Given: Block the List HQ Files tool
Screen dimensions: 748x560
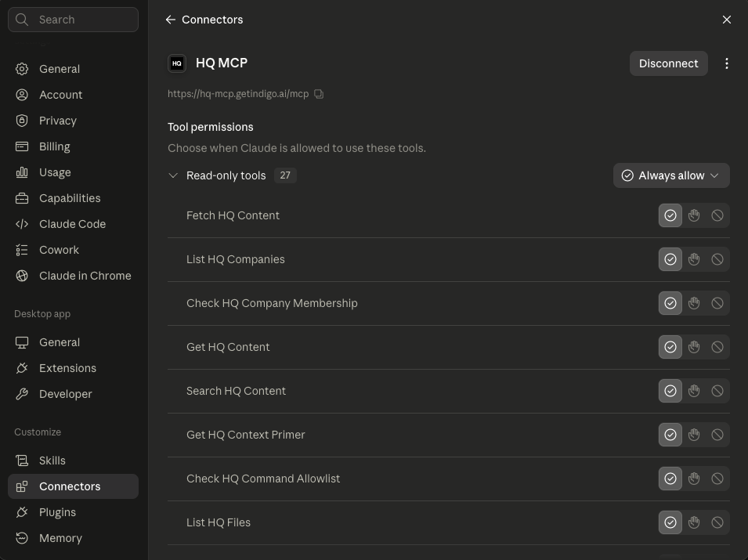Looking at the screenshot, I should pos(717,522).
